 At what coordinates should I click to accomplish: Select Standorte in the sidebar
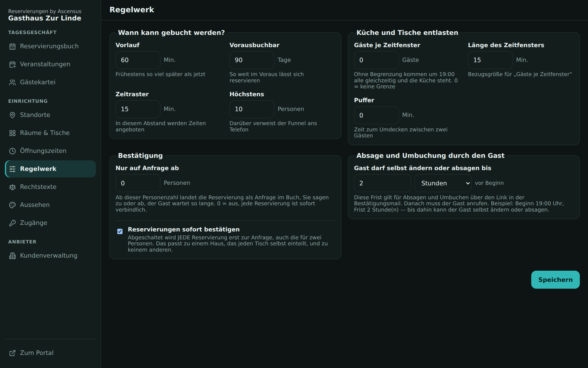click(50, 115)
